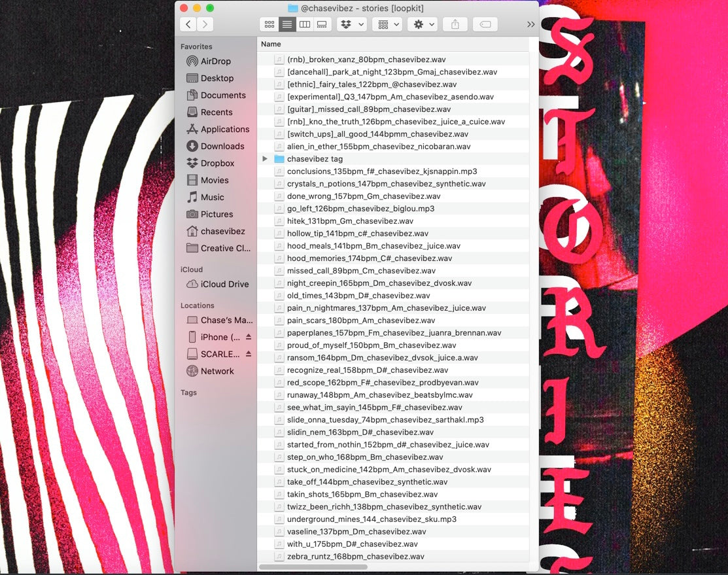This screenshot has width=728, height=575.
Task: Select iPhone in Locations
Action: click(214, 337)
